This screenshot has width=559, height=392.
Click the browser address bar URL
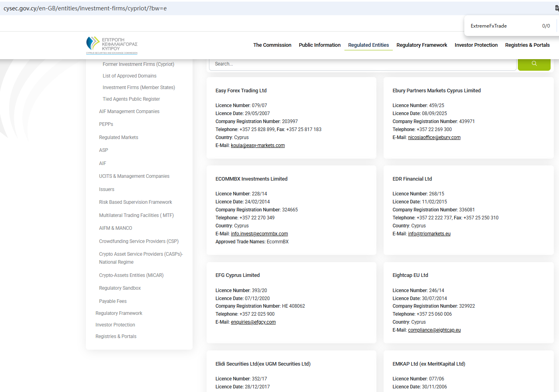click(x=85, y=8)
